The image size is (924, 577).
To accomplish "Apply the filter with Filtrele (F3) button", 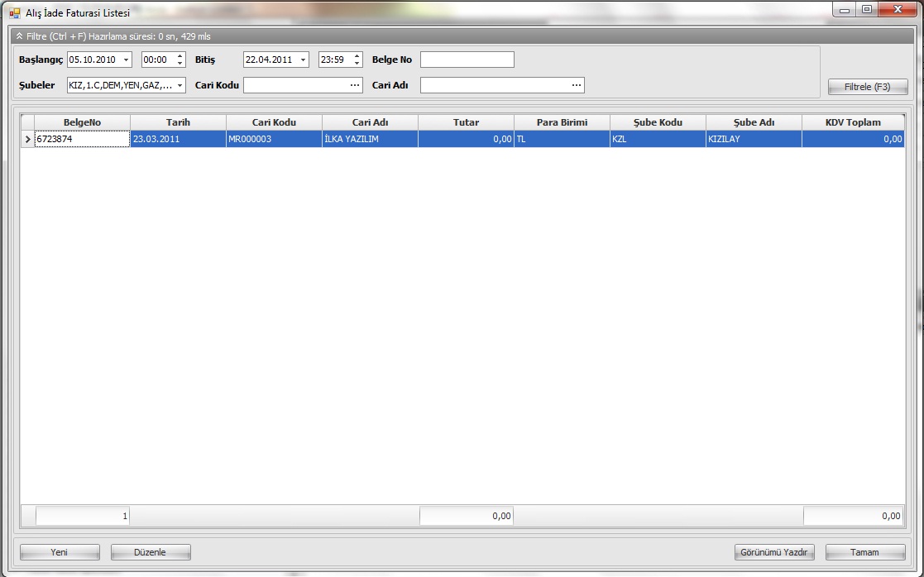I will 868,87.
